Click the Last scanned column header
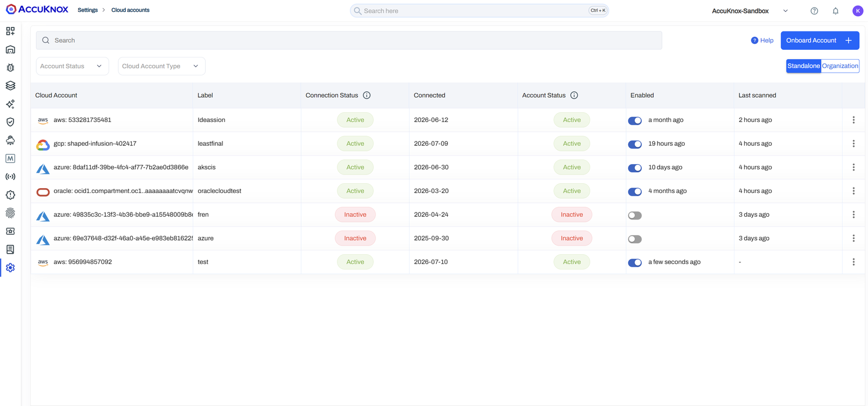The height and width of the screenshot is (406, 868). pos(757,95)
